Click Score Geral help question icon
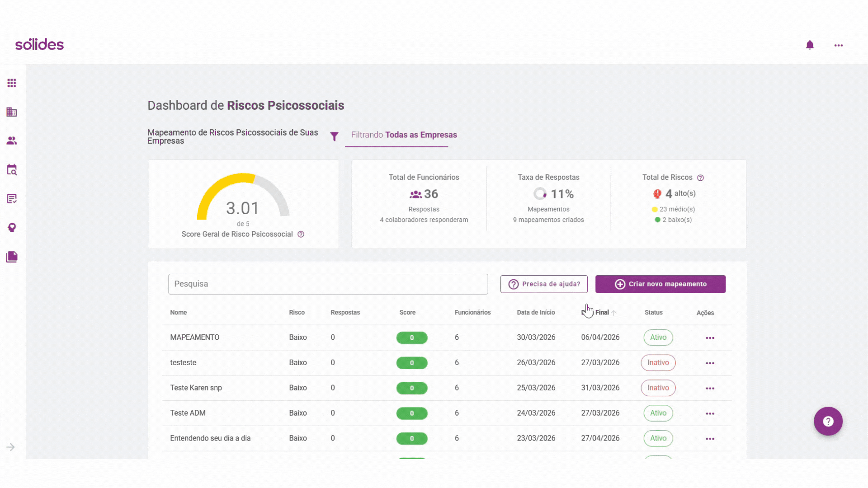Screen dimensions: 868x488 [301, 234]
